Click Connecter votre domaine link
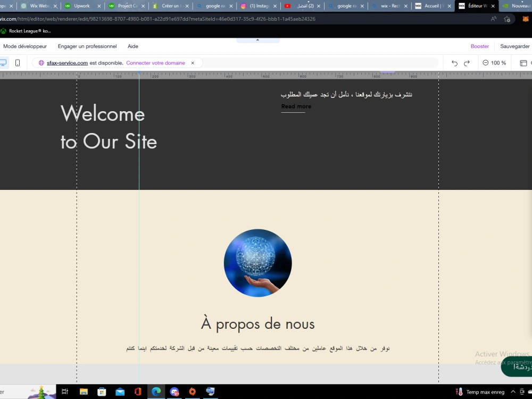Image resolution: width=532 pixels, height=399 pixels. [156, 63]
